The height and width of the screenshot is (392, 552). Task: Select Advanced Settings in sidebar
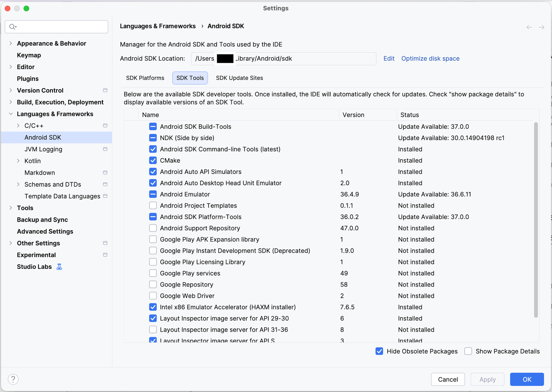pos(45,231)
